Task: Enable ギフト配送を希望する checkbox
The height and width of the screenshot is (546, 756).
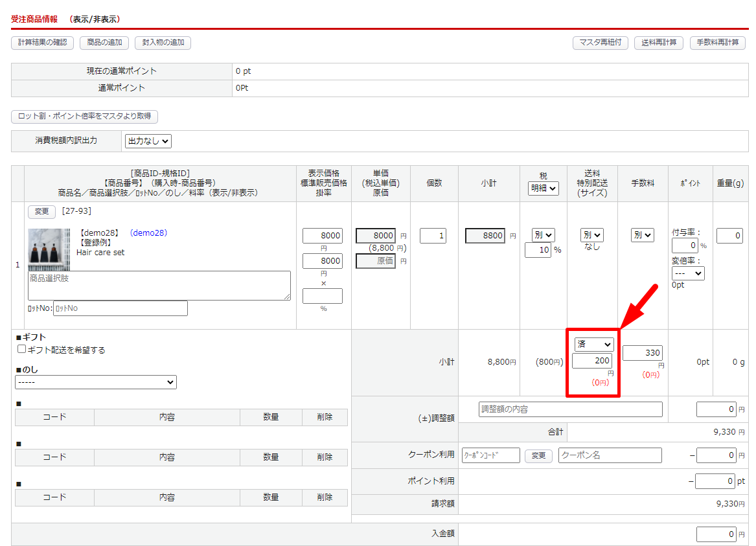Action: click(22, 349)
